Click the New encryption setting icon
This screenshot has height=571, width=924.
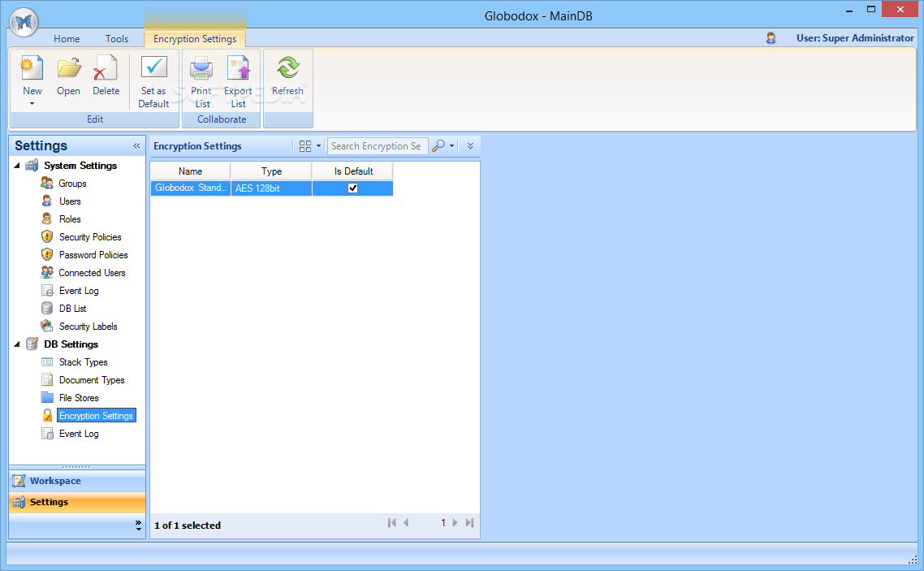point(32,67)
